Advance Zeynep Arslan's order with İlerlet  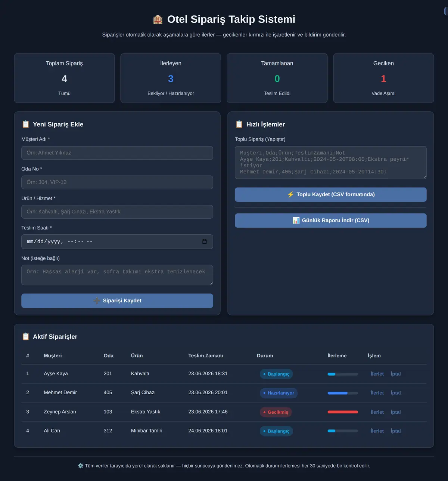[x=377, y=412]
